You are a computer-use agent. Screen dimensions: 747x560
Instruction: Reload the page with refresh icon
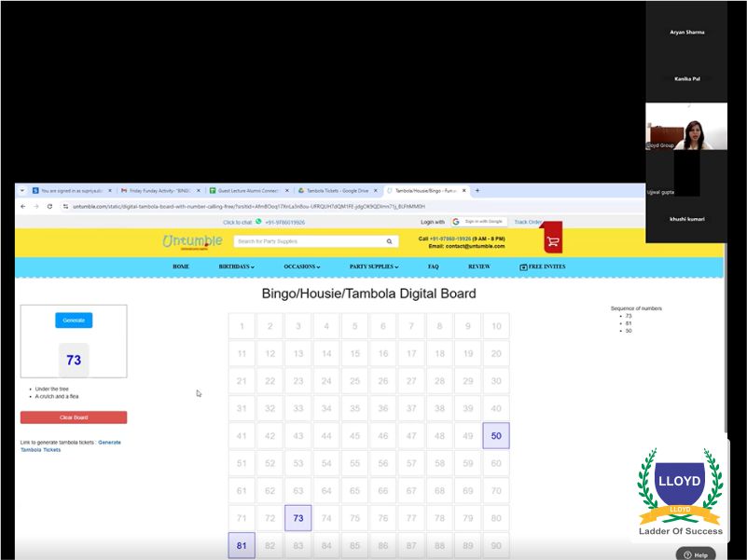tap(49, 206)
